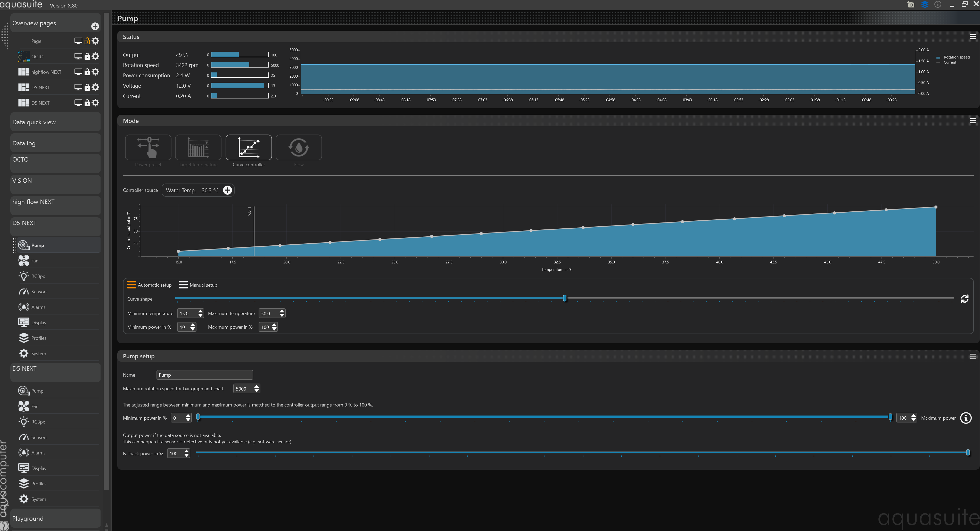
Task: Open the Maximum power info icon
Action: pyautogui.click(x=966, y=418)
